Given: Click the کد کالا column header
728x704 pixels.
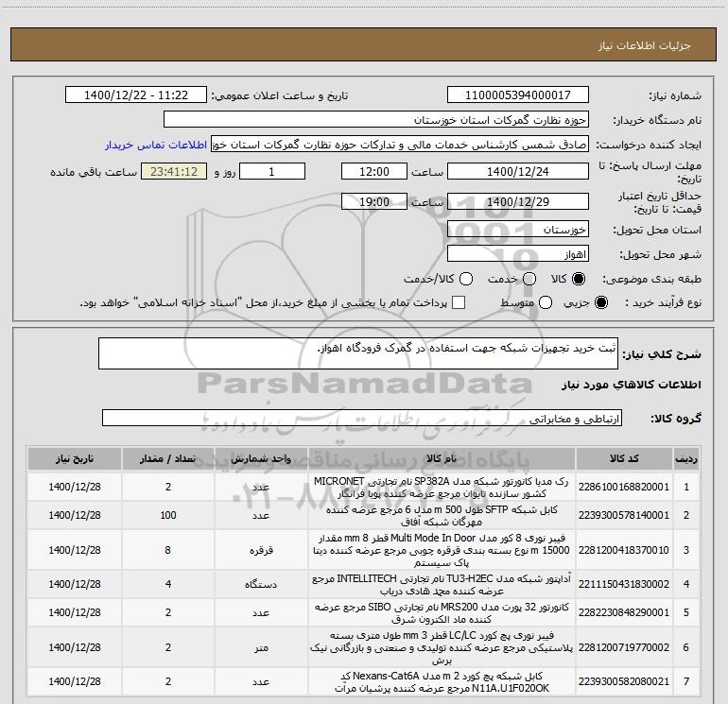Looking at the screenshot, I should click(624, 458).
